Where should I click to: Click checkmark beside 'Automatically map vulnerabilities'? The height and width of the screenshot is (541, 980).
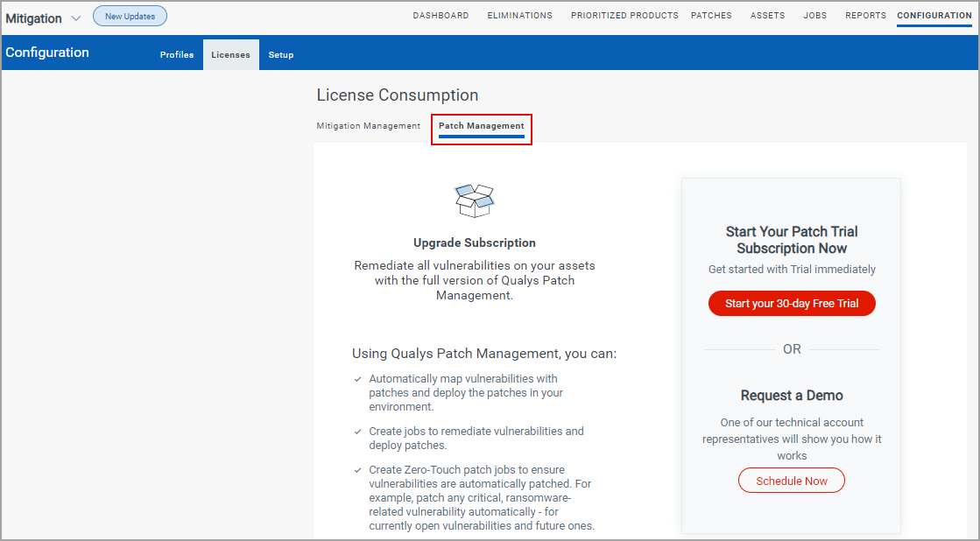[x=357, y=379]
